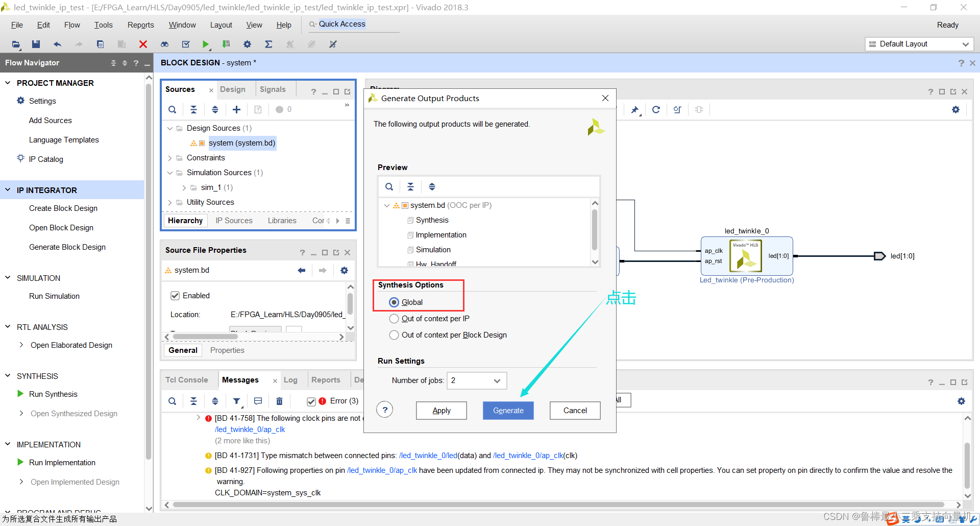Click the search icon in the Sources panel

[x=173, y=109]
